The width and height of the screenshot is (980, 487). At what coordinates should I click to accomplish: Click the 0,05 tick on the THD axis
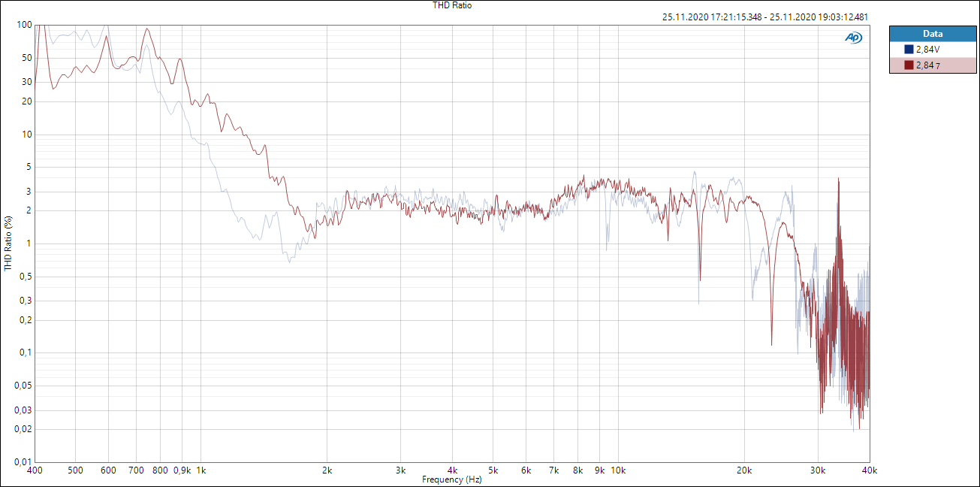[x=23, y=385]
